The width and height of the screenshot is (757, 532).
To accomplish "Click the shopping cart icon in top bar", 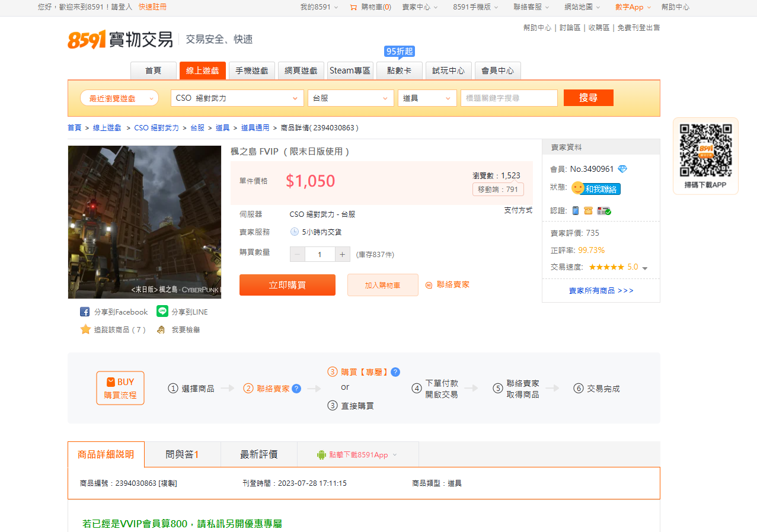I will point(353,7).
